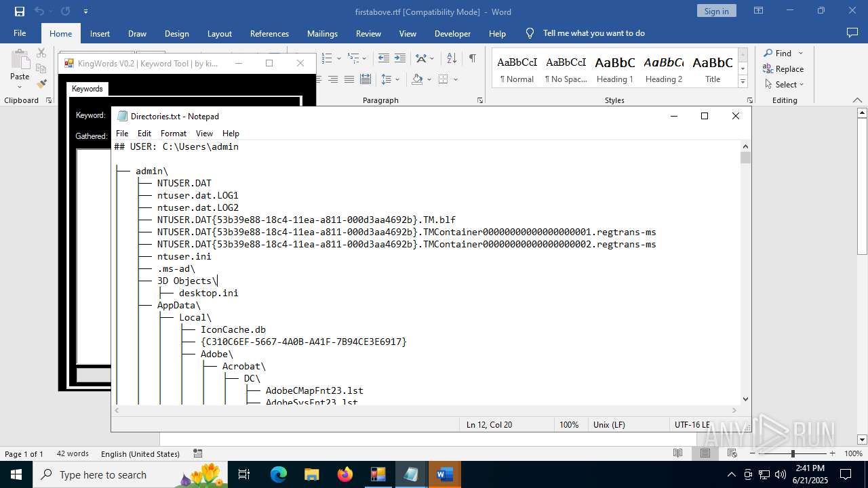Click the Find button in Editing
Viewport: 868px width, 488px height.
(x=777, y=53)
